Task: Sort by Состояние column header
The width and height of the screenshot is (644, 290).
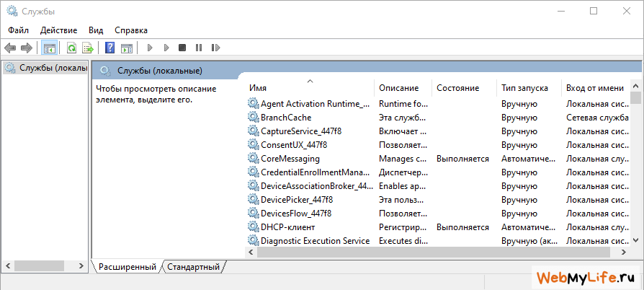Action: pyautogui.click(x=463, y=88)
